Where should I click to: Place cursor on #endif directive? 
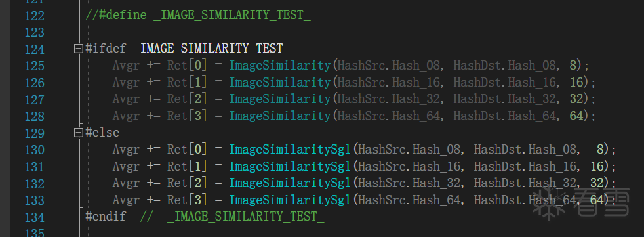point(106,217)
